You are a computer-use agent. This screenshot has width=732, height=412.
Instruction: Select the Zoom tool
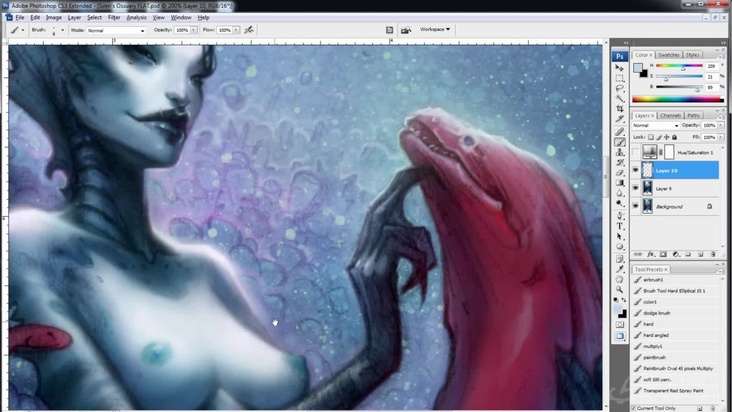point(619,290)
